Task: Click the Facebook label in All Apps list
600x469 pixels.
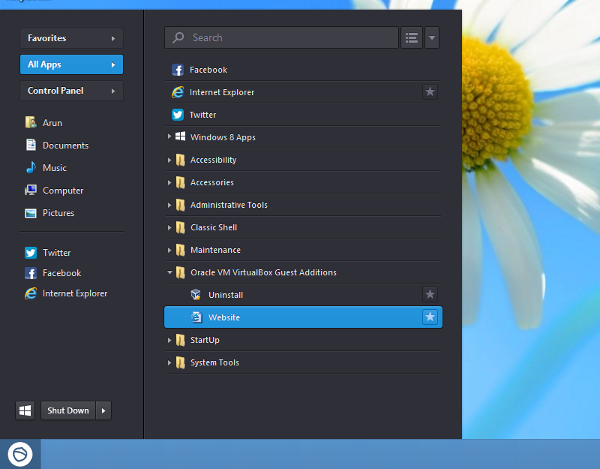Action: [209, 70]
